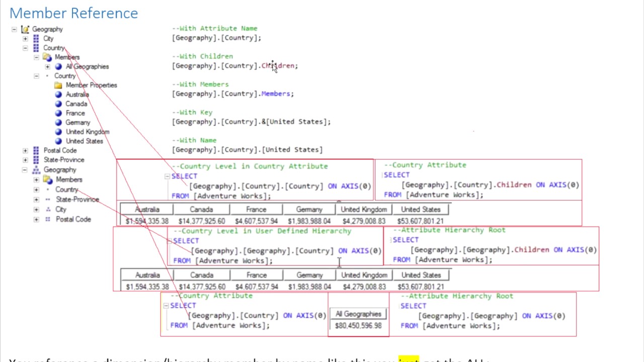
Task: Expand the All Geographies member node
Action: [x=47, y=66]
